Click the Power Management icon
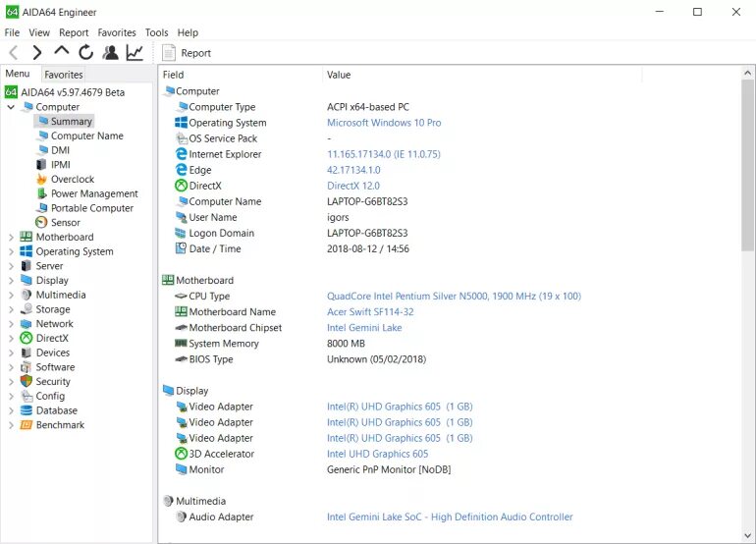 pos(41,193)
